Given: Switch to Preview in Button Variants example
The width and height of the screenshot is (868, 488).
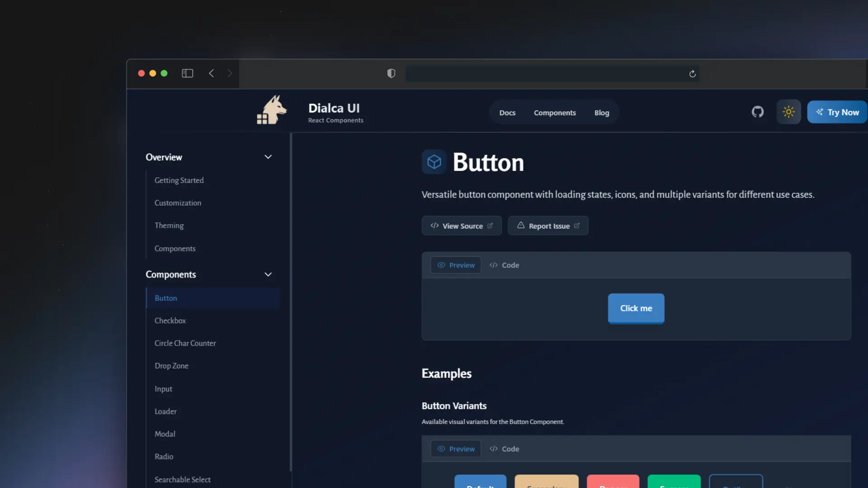Looking at the screenshot, I should [456, 449].
